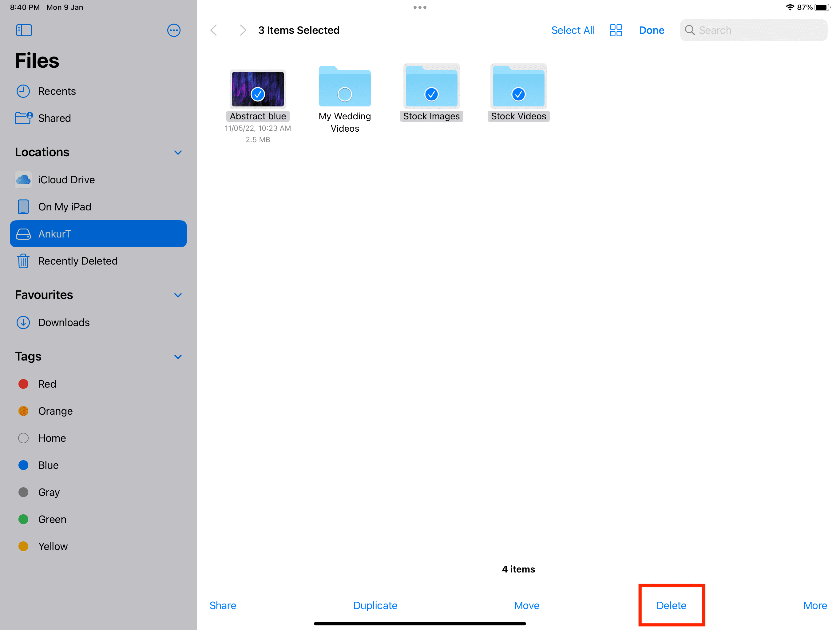Open Shared in the sidebar
Image resolution: width=840 pixels, height=630 pixels.
pos(98,118)
